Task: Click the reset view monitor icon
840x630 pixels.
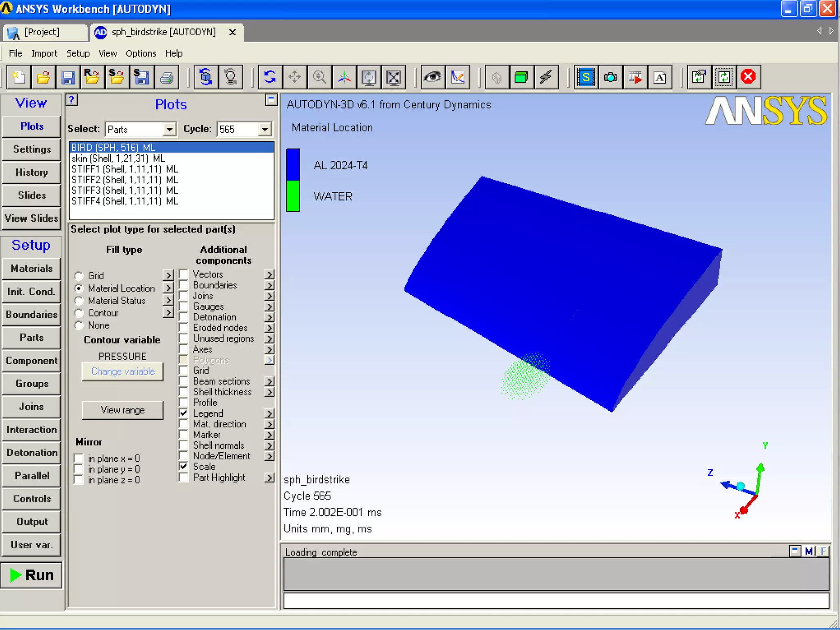Action: pos(369,77)
